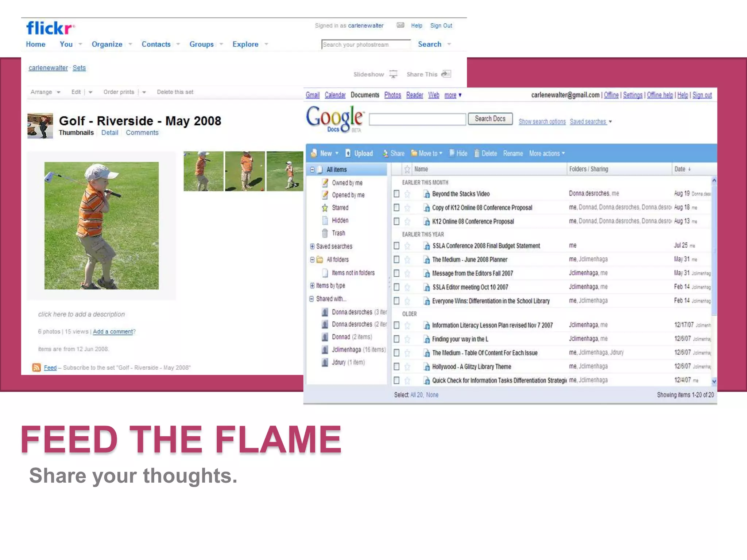Image resolution: width=747 pixels, height=560 pixels.
Task: Click the Slideshow screen icon
Action: [x=393, y=74]
